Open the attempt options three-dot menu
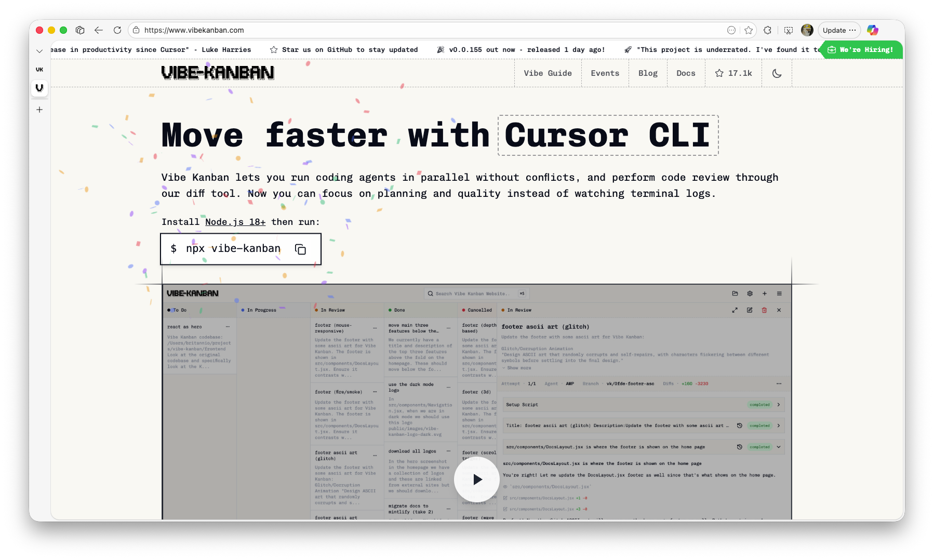934x560 pixels. pos(779,384)
